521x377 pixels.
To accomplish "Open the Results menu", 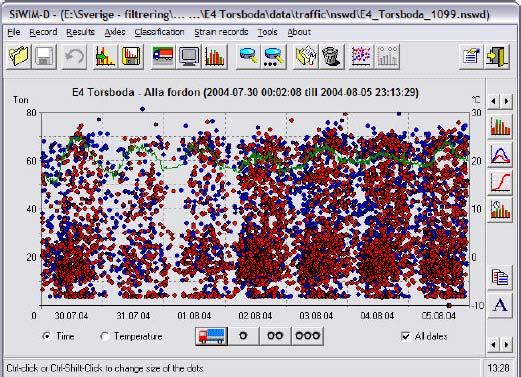I will [80, 32].
